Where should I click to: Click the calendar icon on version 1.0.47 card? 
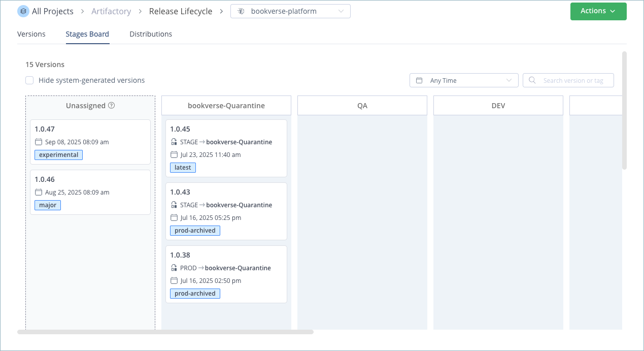pos(39,142)
